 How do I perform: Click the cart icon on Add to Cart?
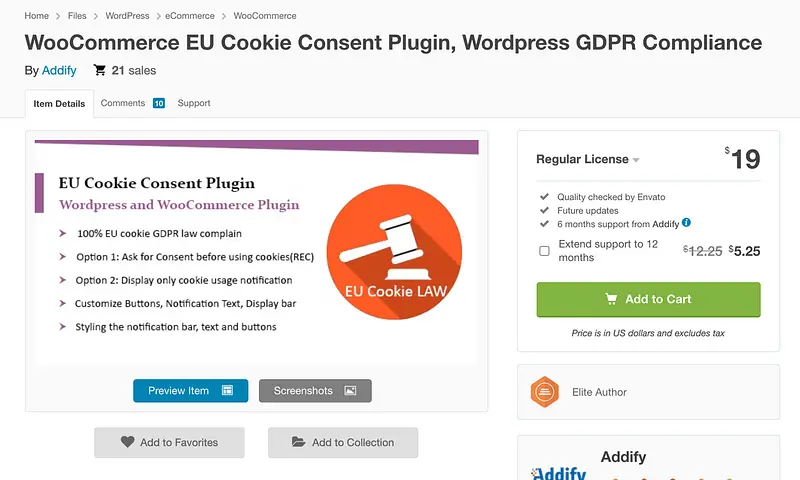(x=611, y=299)
